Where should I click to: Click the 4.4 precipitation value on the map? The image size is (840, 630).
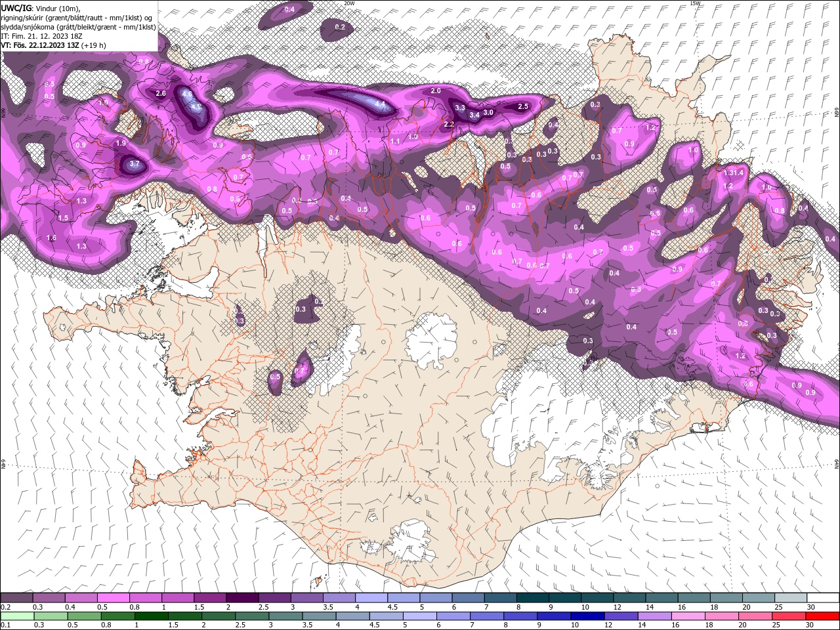380,104
